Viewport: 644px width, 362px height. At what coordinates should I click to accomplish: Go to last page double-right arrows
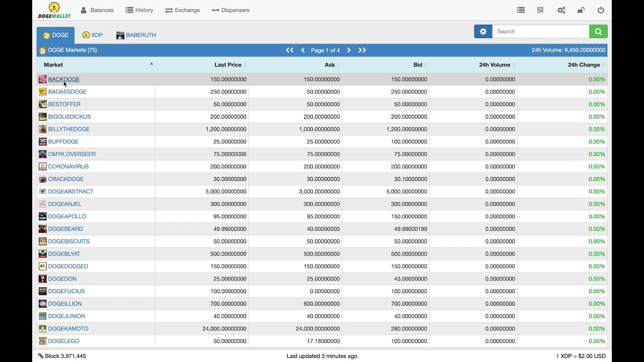[362, 50]
